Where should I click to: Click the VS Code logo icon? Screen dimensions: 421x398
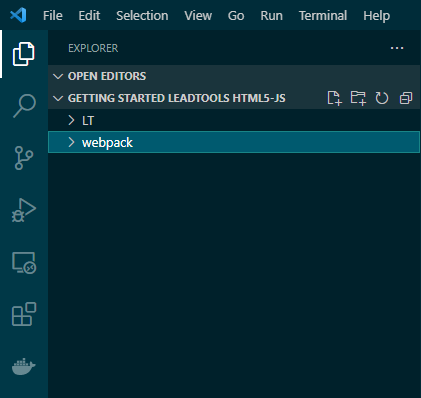(18, 15)
